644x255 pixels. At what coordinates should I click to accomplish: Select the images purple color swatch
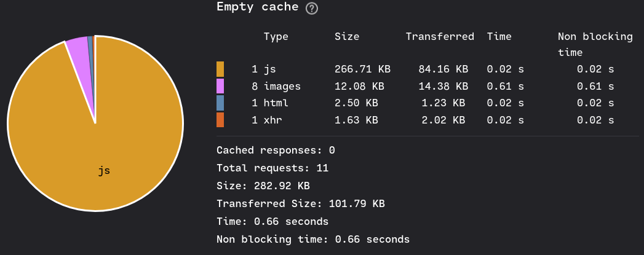(x=220, y=86)
